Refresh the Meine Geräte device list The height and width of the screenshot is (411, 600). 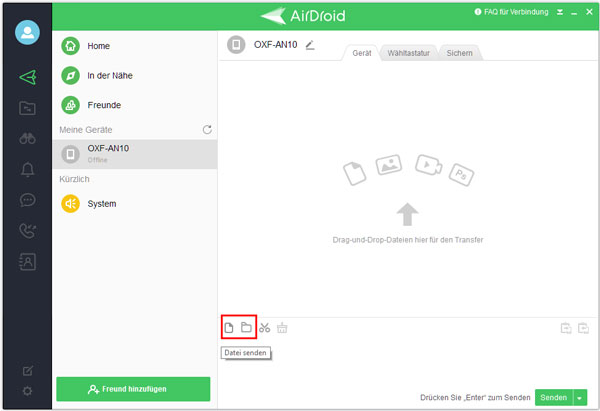point(207,130)
